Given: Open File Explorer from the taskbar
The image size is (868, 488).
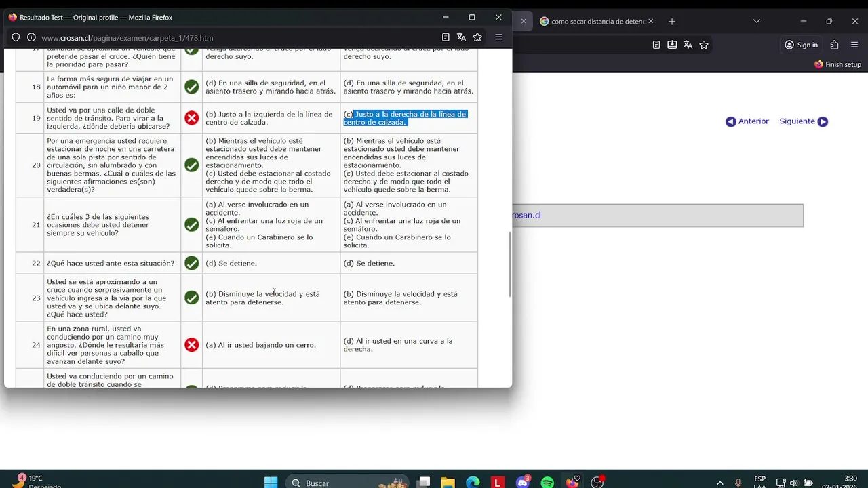Looking at the screenshot, I should pos(448,483).
